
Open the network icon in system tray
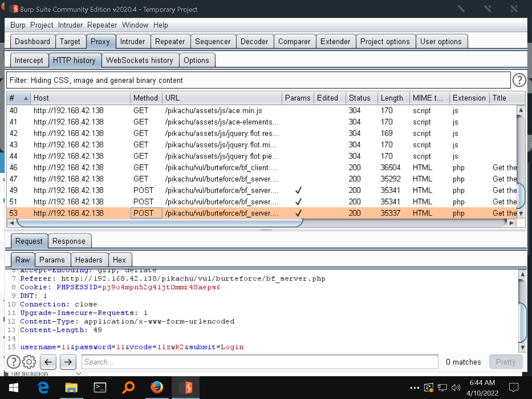pyautogui.click(x=442, y=388)
